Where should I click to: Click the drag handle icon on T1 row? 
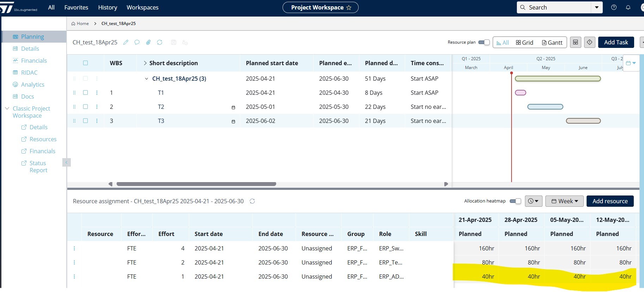74,93
